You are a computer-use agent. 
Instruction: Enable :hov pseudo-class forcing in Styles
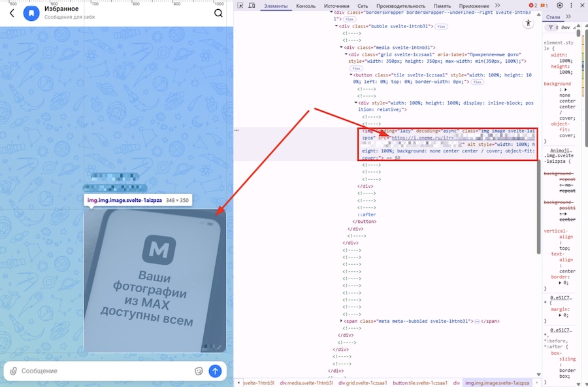tap(566, 27)
